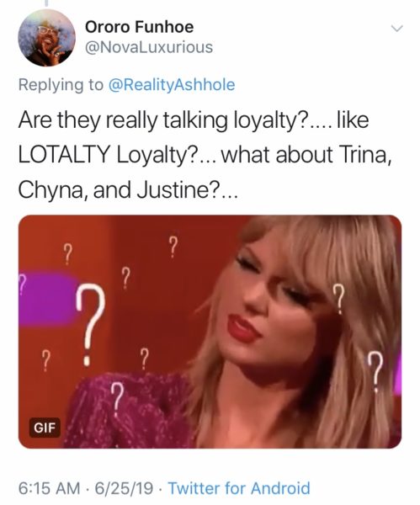Screen dimensions: 420x505
Task: Click the "Chyna, and Justine?..." text line
Action: tap(128, 190)
